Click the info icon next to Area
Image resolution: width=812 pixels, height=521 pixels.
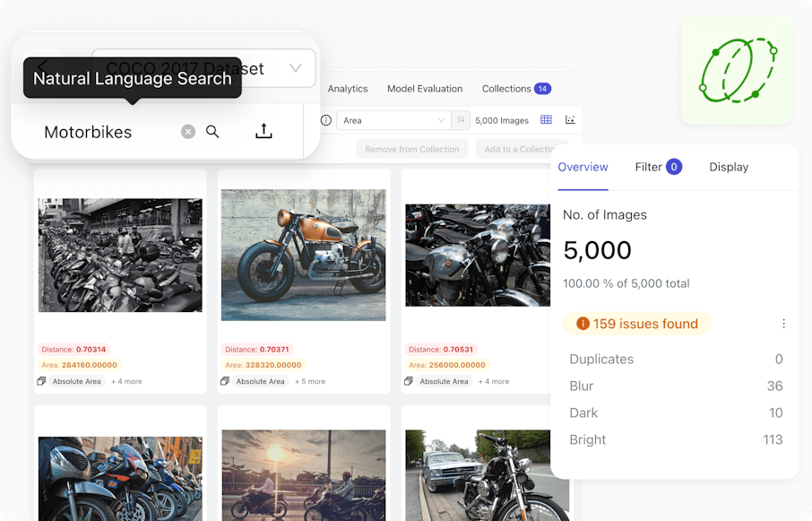325,120
